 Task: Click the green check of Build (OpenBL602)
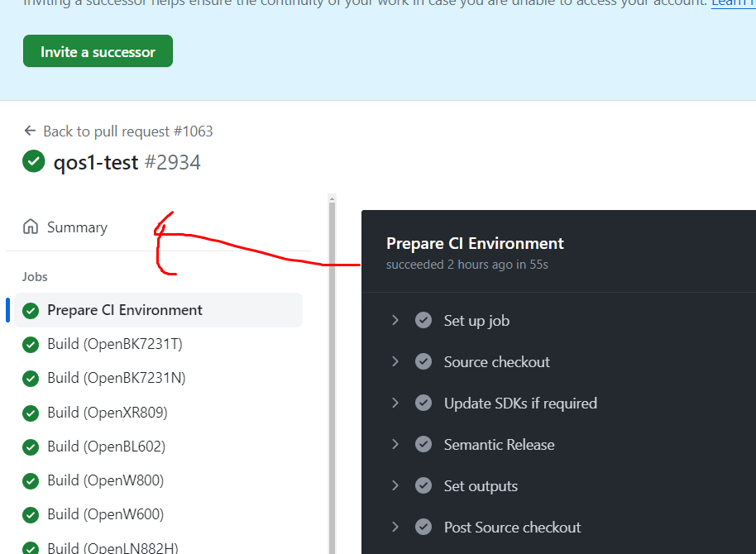click(31, 447)
